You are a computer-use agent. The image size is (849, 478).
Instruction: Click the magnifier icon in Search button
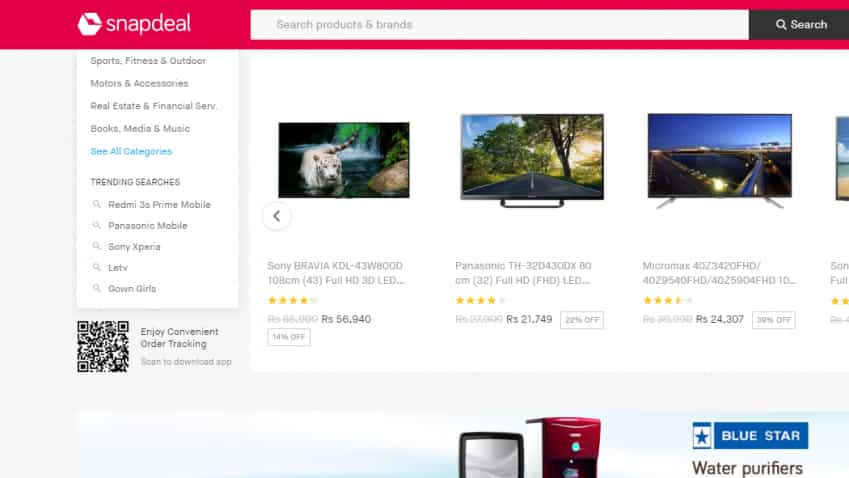[781, 24]
